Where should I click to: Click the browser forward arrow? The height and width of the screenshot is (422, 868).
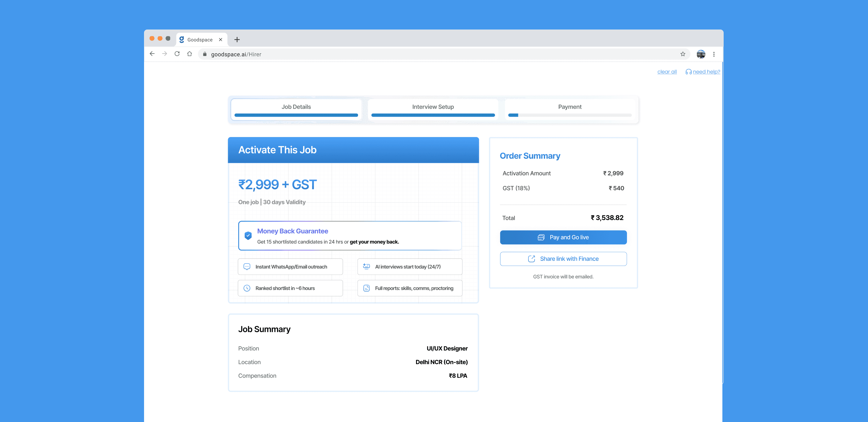click(164, 54)
